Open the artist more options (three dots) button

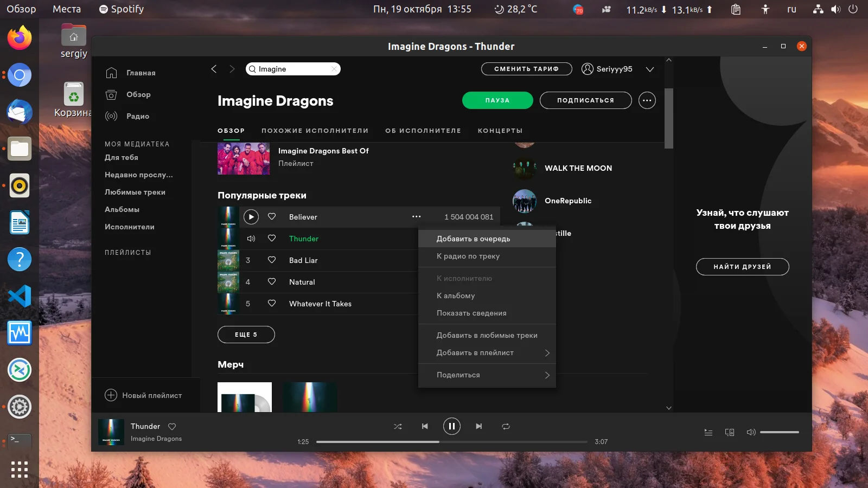click(x=647, y=100)
